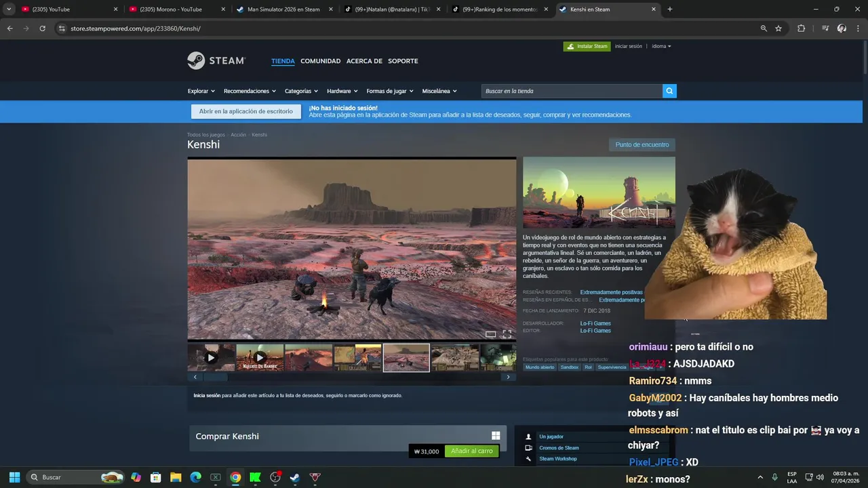This screenshot has height=488, width=868.
Task: Click Abrir en la aplicación de escritorio
Action: coord(246,111)
